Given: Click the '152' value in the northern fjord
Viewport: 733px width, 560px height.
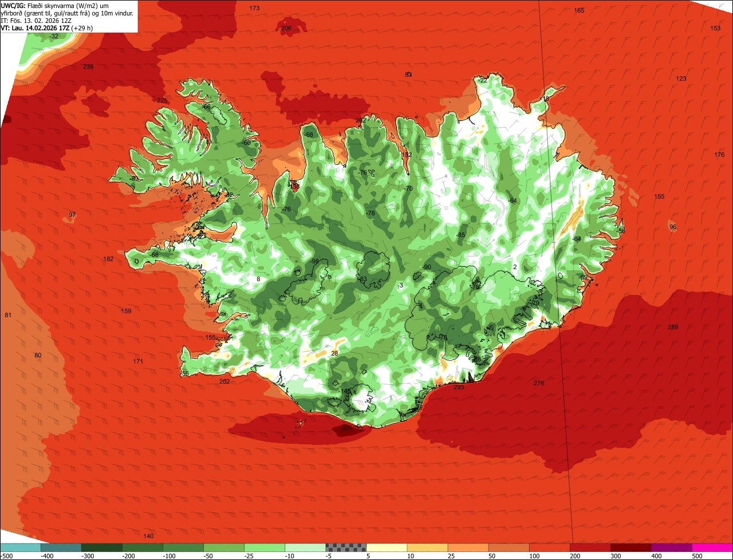Looking at the screenshot, I should [x=407, y=155].
